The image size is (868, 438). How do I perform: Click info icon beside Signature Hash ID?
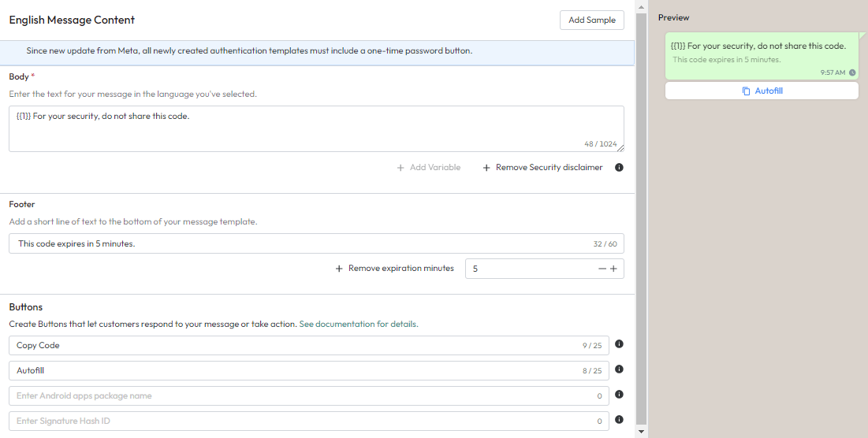point(619,420)
